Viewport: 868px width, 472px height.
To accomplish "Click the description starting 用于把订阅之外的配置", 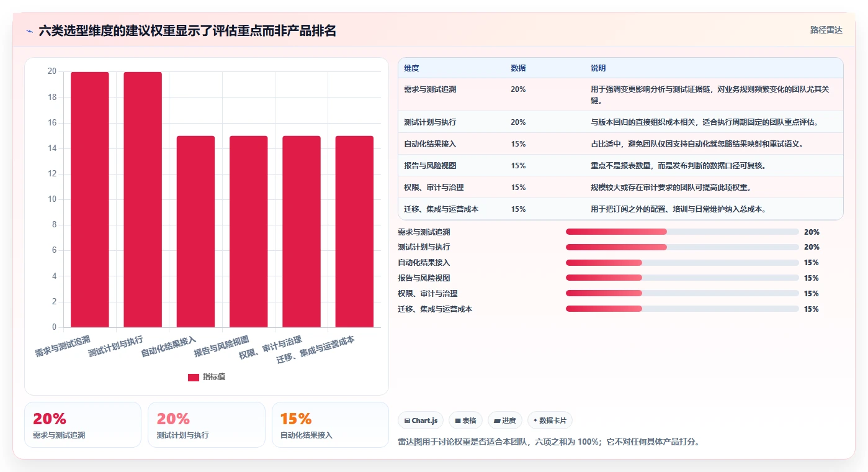I will [678, 209].
